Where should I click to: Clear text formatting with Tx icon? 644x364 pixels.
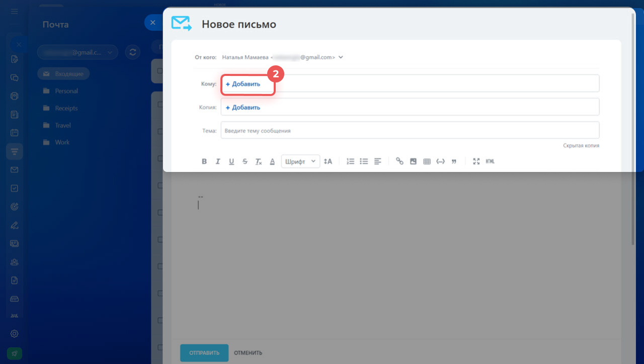[x=259, y=161]
